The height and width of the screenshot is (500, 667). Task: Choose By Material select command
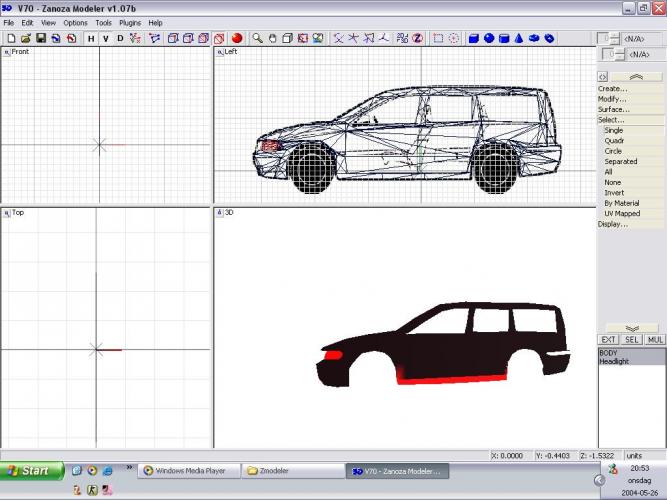[x=621, y=203]
